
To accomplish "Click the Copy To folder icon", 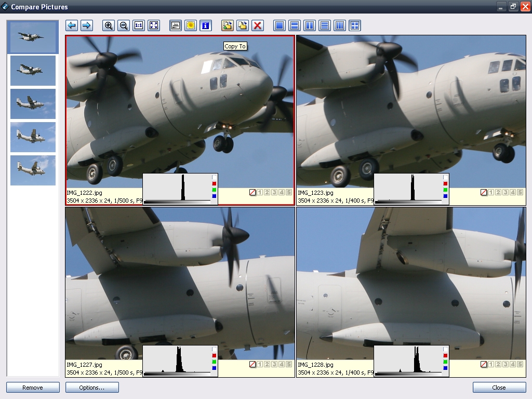I will pos(227,25).
